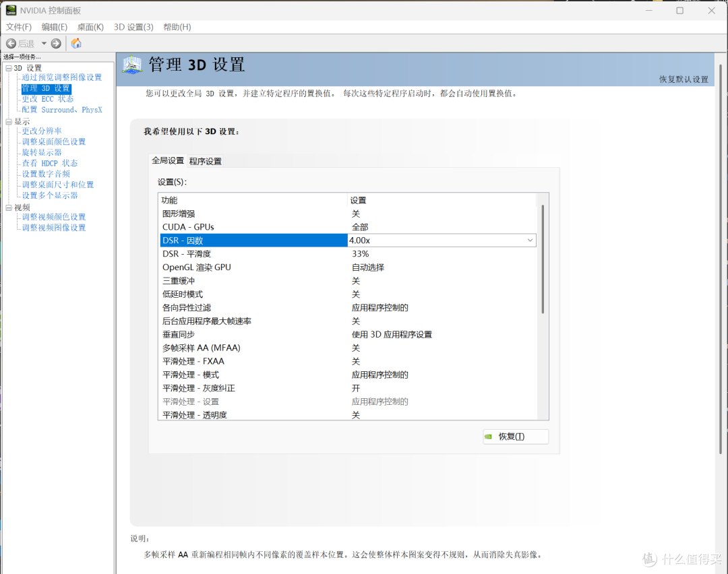Image resolution: width=728 pixels, height=574 pixels.
Task: Click the 功能 column header
Action: click(253, 201)
